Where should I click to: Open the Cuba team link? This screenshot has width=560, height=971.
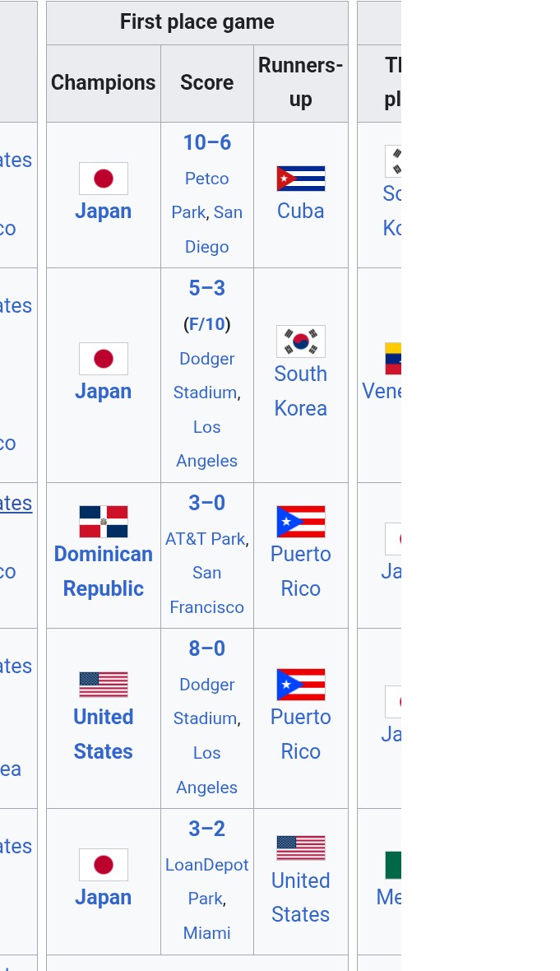pyautogui.click(x=301, y=211)
